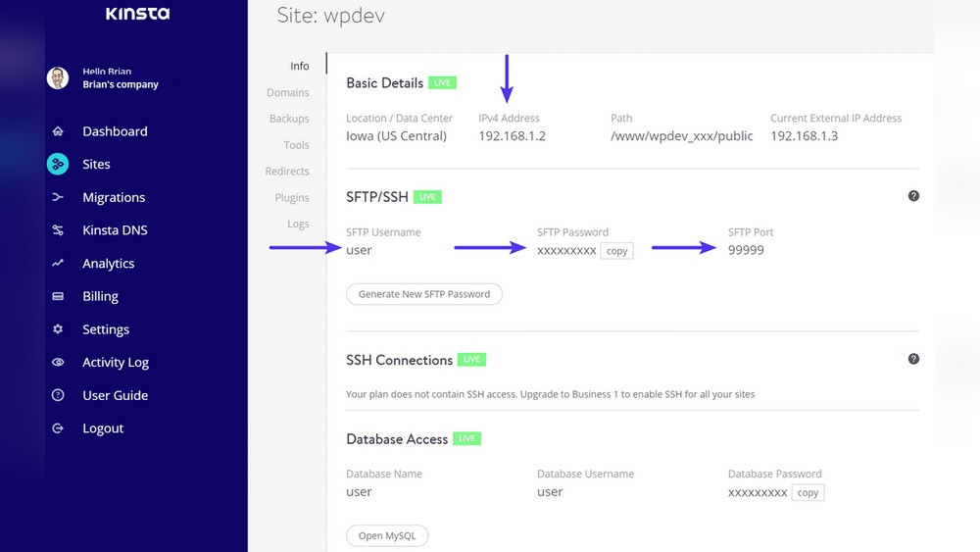980x552 pixels.
Task: Open help for SSH Connections section
Action: [913, 359]
